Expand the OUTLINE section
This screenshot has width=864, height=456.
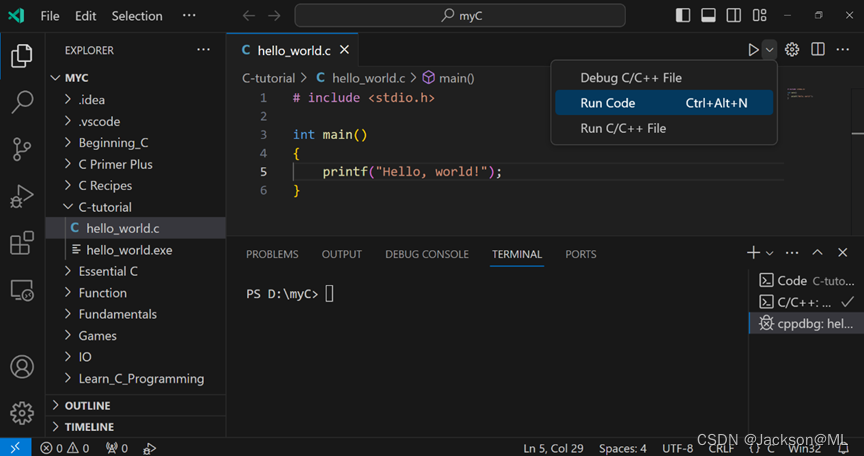click(x=136, y=405)
